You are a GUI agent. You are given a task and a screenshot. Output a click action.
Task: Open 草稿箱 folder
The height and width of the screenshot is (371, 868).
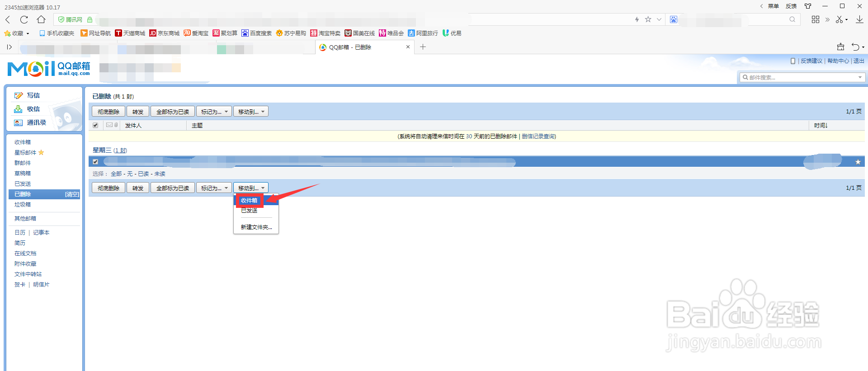pos(23,174)
